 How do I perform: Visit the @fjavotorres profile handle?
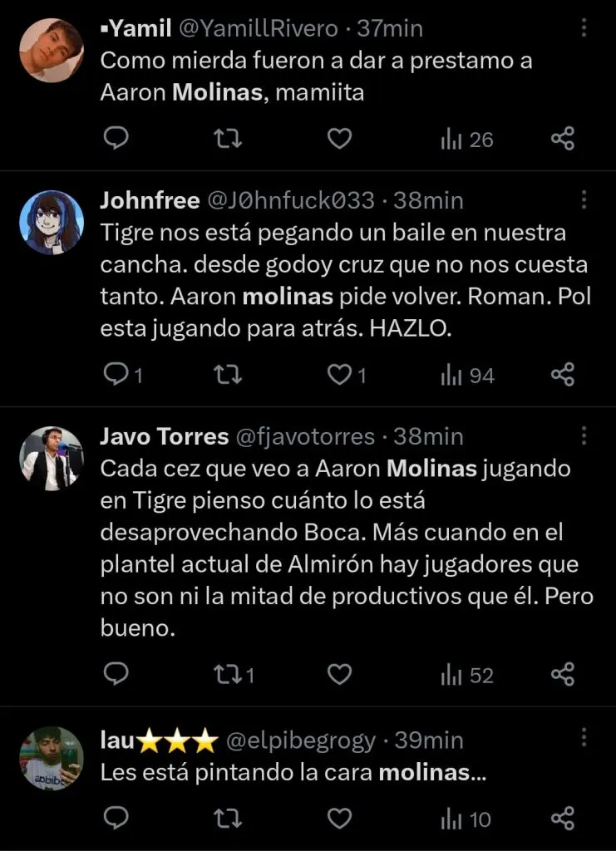(x=306, y=436)
